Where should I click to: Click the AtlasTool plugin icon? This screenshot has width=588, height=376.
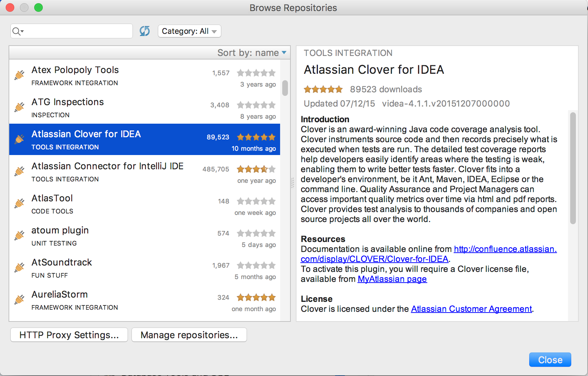(20, 203)
